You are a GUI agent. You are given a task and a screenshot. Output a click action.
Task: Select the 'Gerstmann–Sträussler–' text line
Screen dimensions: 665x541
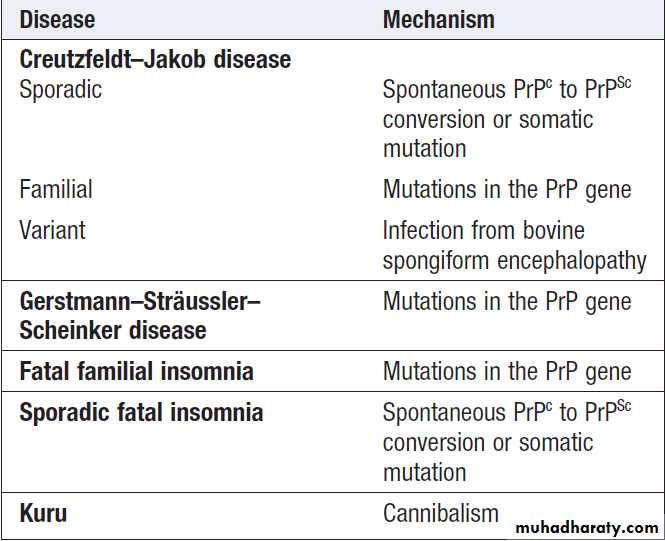point(140,301)
